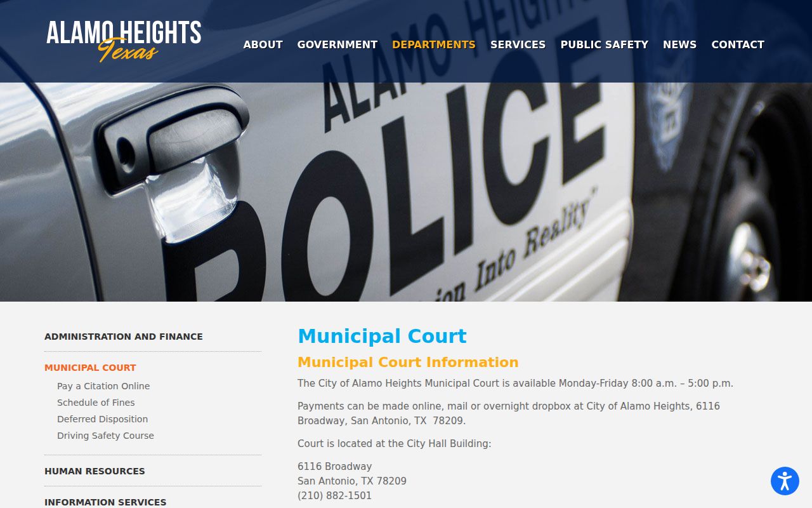Open the Contact menu item
Viewport: 812px width, 508px height.
point(738,44)
